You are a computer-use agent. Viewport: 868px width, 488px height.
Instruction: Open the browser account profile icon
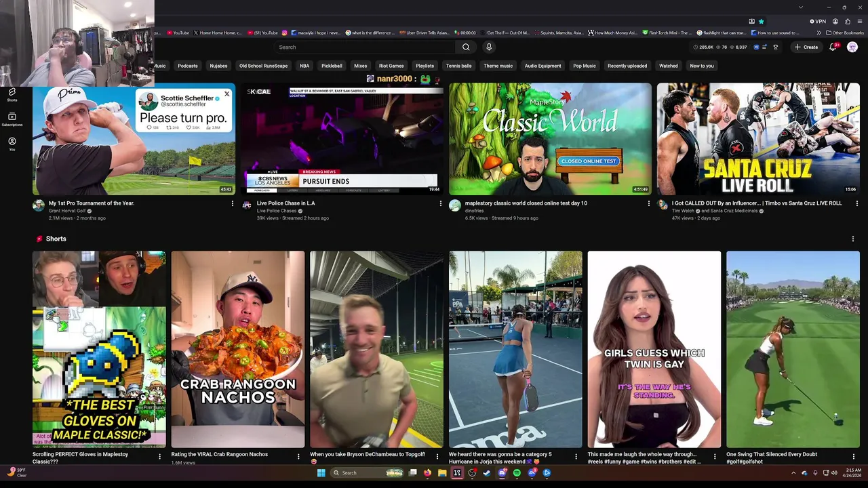[835, 21]
